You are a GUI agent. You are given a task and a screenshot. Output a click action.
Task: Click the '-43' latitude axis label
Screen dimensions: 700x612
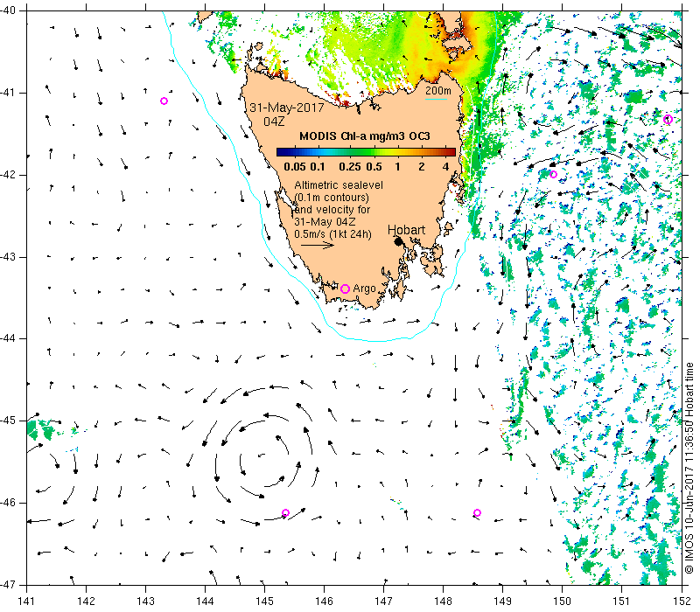(7, 257)
